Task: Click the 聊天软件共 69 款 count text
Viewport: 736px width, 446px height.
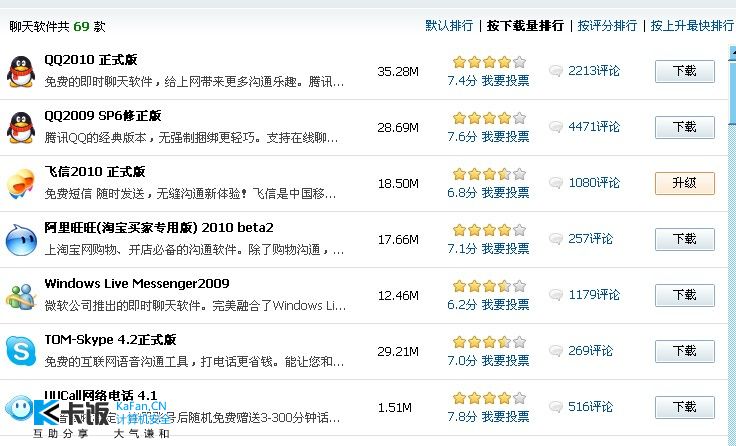Action: 57,26
